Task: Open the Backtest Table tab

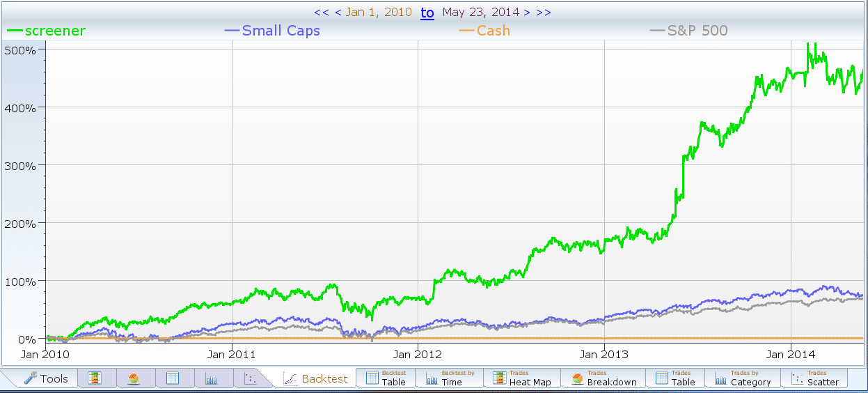Action: (x=386, y=378)
